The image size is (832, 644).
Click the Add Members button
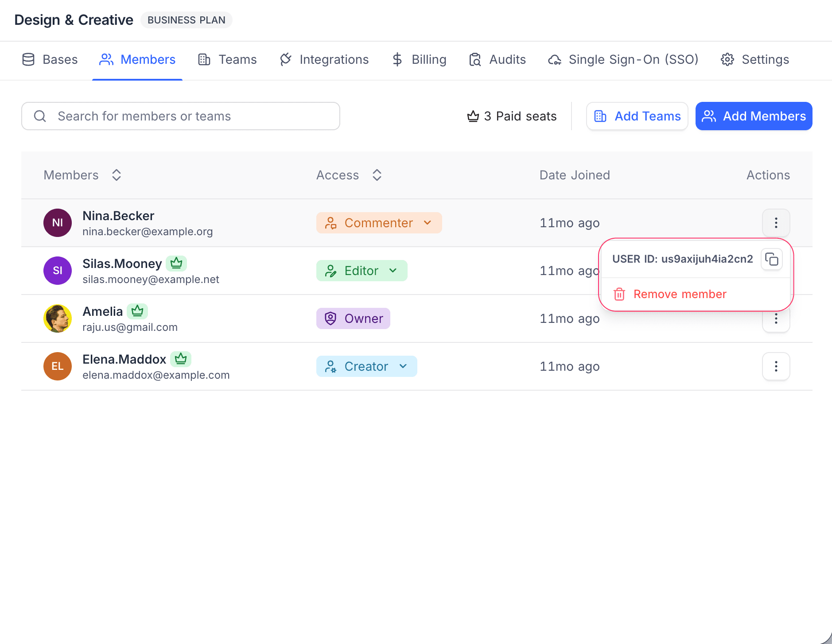tap(754, 116)
